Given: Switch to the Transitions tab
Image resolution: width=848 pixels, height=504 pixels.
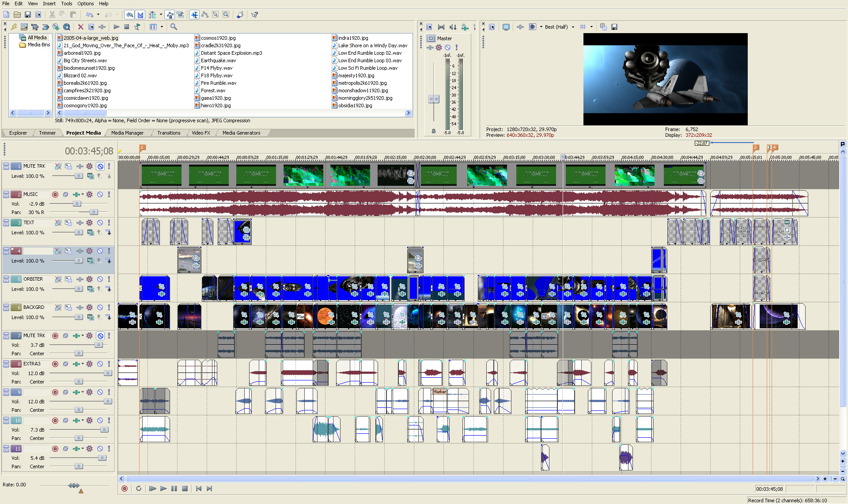Looking at the screenshot, I should pyautogui.click(x=169, y=133).
